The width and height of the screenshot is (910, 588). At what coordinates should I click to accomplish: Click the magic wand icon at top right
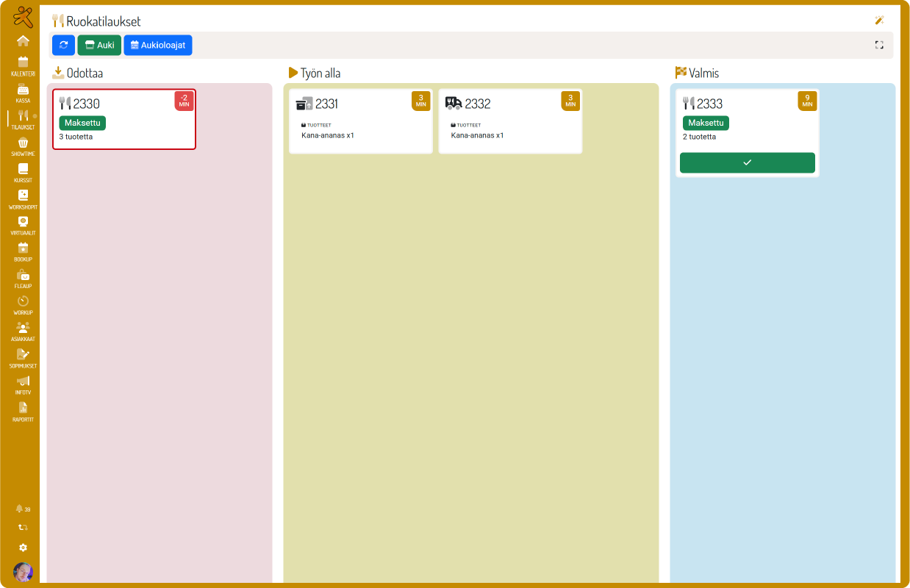pos(879,21)
